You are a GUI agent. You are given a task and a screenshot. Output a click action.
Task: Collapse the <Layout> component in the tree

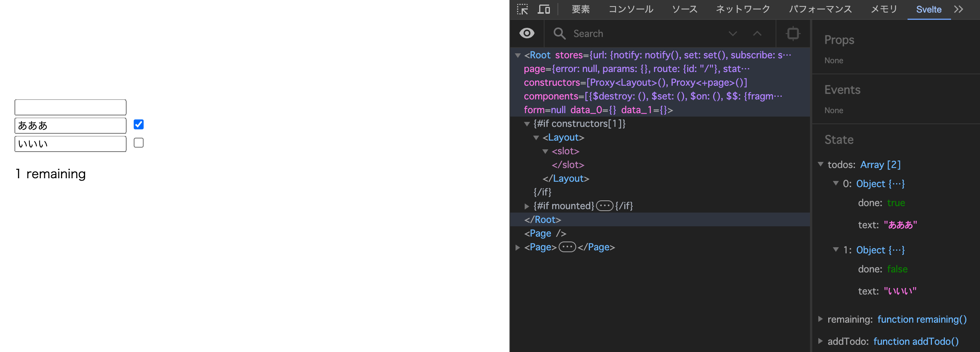tap(536, 138)
